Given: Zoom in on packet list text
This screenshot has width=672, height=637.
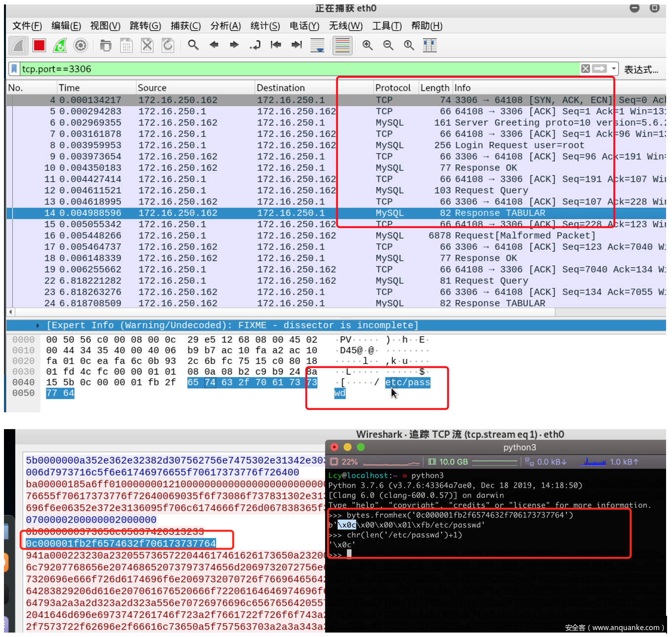Looking at the screenshot, I should click(368, 45).
